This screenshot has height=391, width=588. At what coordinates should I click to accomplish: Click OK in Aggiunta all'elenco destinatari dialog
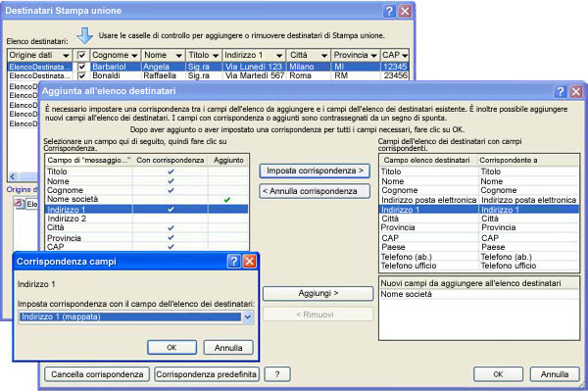tap(498, 374)
